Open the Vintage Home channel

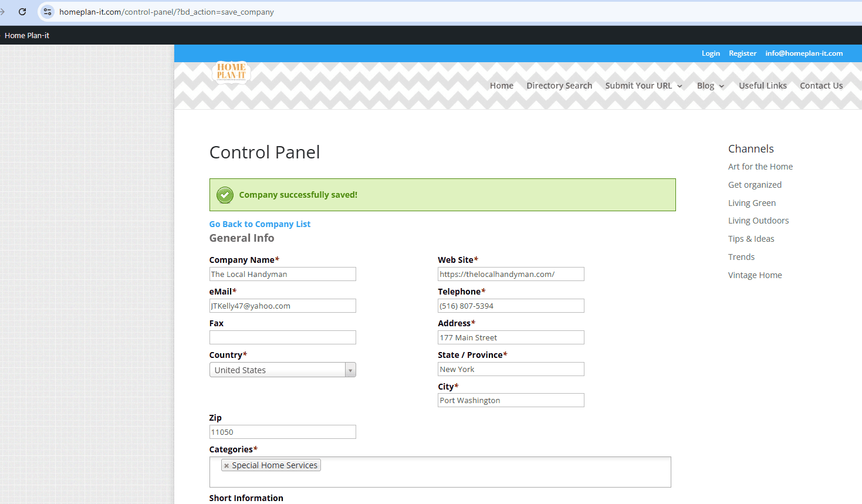pos(755,275)
